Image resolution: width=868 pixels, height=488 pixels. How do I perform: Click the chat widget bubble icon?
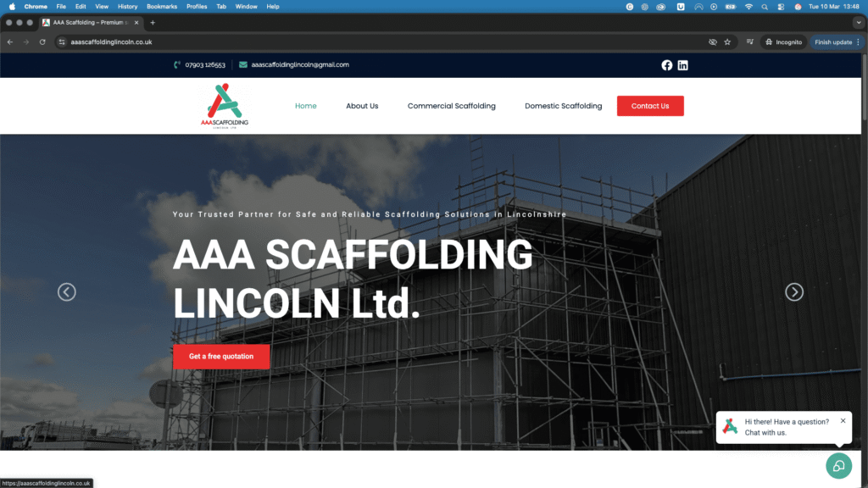[x=838, y=466]
